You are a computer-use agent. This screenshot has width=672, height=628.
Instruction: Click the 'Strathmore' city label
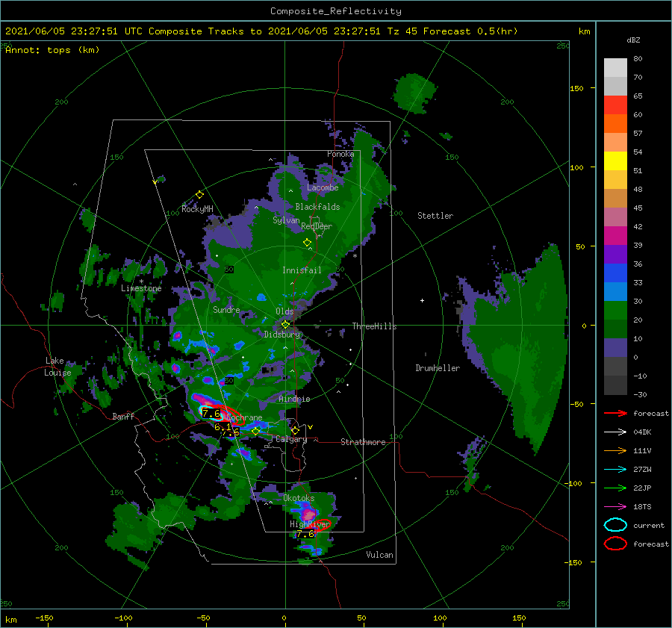(363, 442)
